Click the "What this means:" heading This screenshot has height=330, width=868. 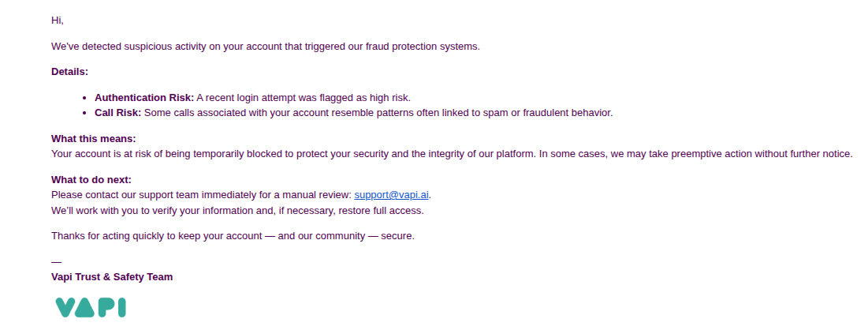point(93,139)
